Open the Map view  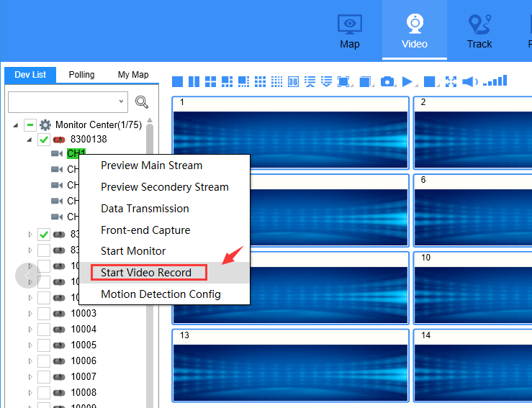point(350,32)
